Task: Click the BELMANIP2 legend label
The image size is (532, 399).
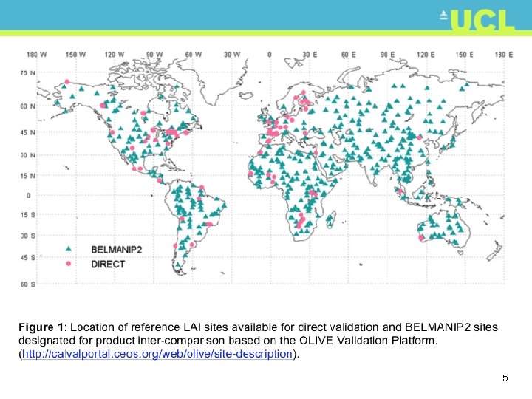Action: (x=117, y=250)
